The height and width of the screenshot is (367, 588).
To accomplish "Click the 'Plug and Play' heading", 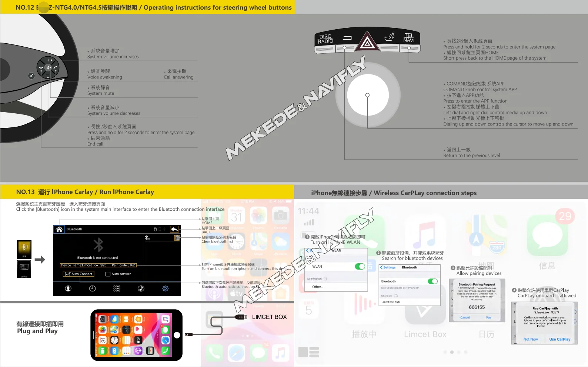I will (37, 331).
